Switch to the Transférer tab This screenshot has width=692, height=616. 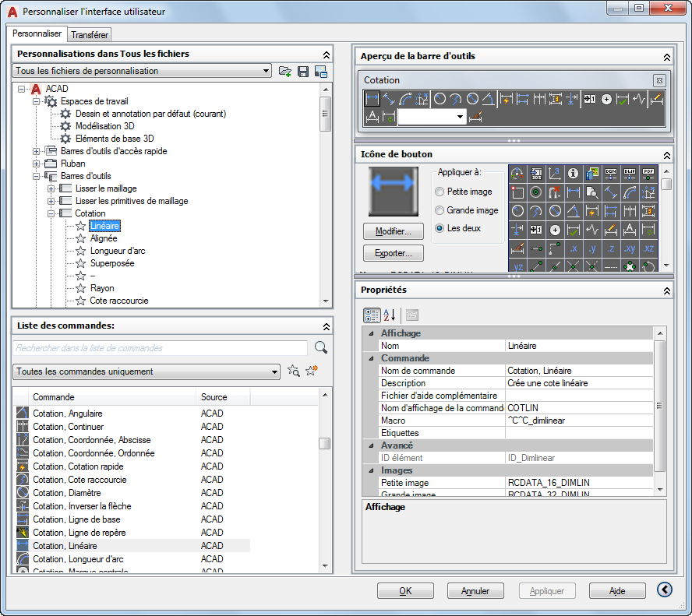89,35
